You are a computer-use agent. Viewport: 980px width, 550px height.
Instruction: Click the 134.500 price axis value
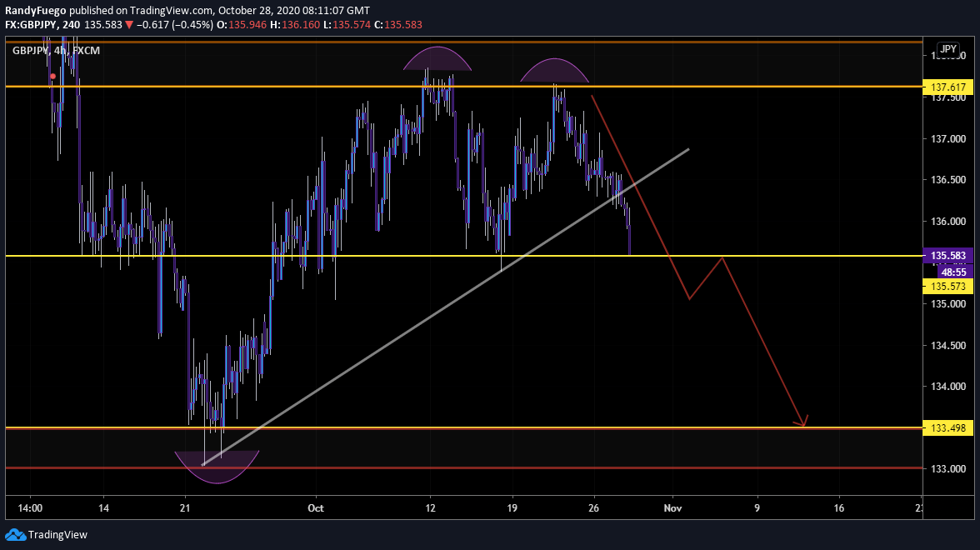tap(948, 345)
